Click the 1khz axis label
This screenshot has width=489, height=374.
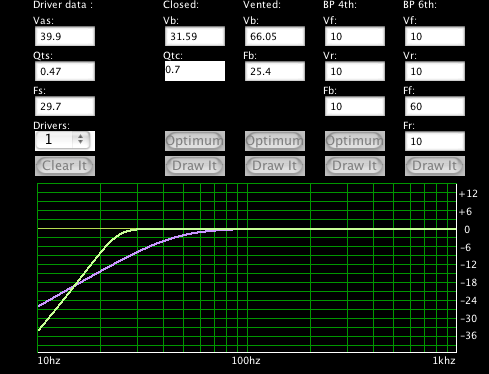click(444, 361)
